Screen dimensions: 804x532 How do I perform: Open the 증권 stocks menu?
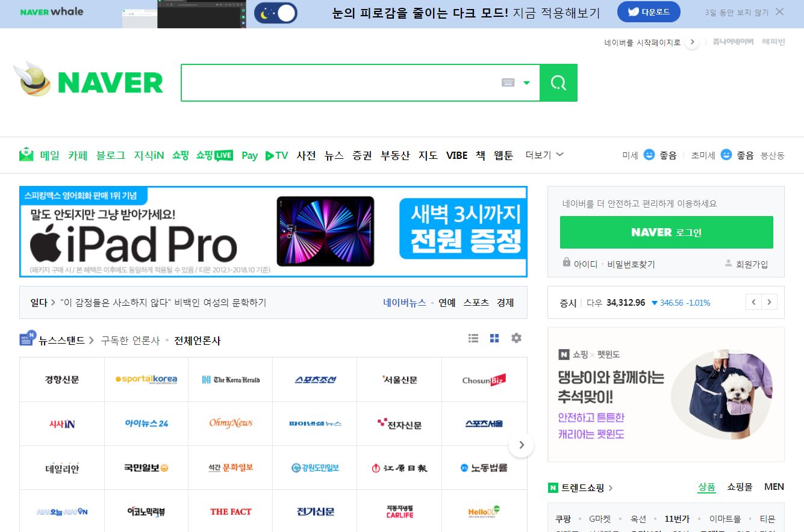pyautogui.click(x=362, y=155)
